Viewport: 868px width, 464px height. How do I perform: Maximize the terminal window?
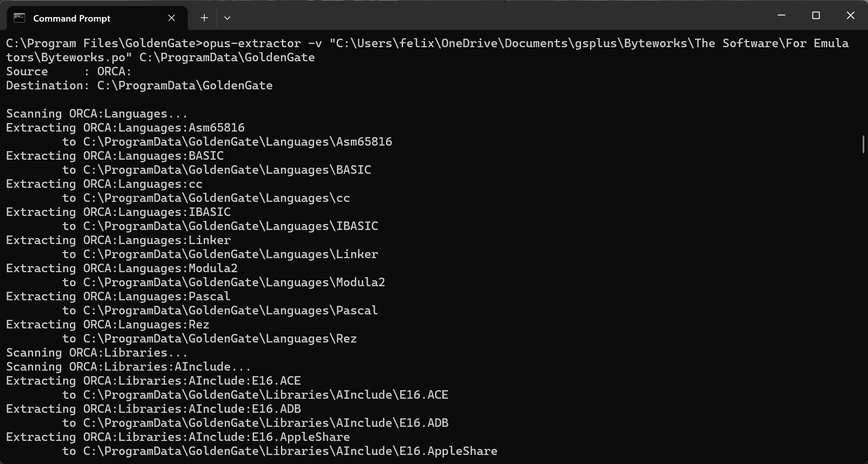point(816,16)
